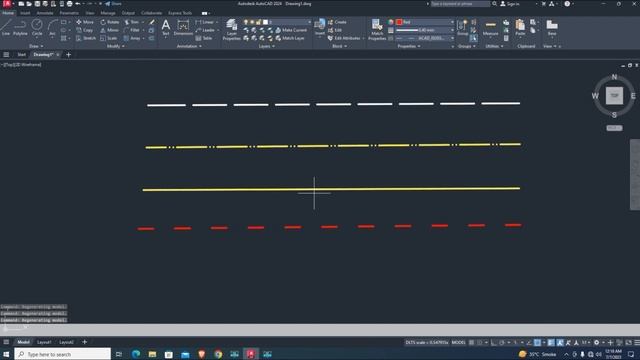Activate the Copy command
Screen dimensions: 640x360
[84, 30]
